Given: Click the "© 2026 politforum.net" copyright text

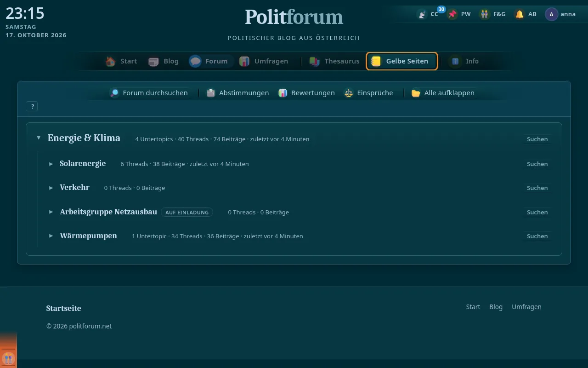Looking at the screenshot, I should click(79, 326).
